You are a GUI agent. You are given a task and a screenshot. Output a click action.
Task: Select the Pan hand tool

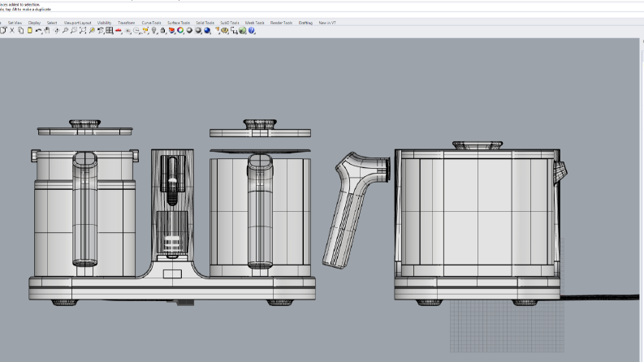[47, 30]
